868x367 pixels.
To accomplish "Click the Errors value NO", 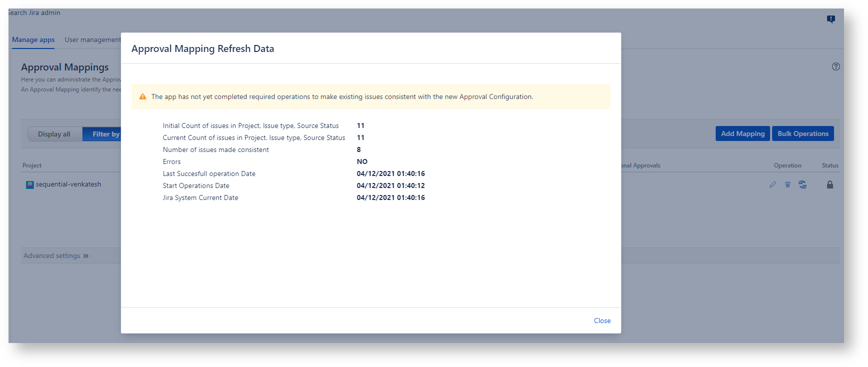I will [362, 161].
